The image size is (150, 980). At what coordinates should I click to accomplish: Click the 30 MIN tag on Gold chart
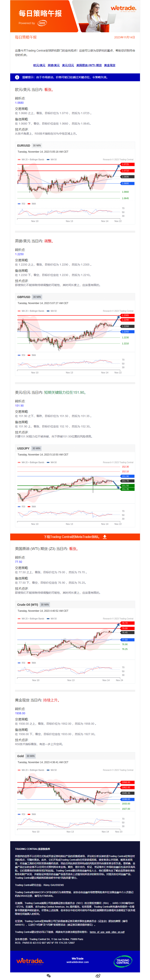30,756
